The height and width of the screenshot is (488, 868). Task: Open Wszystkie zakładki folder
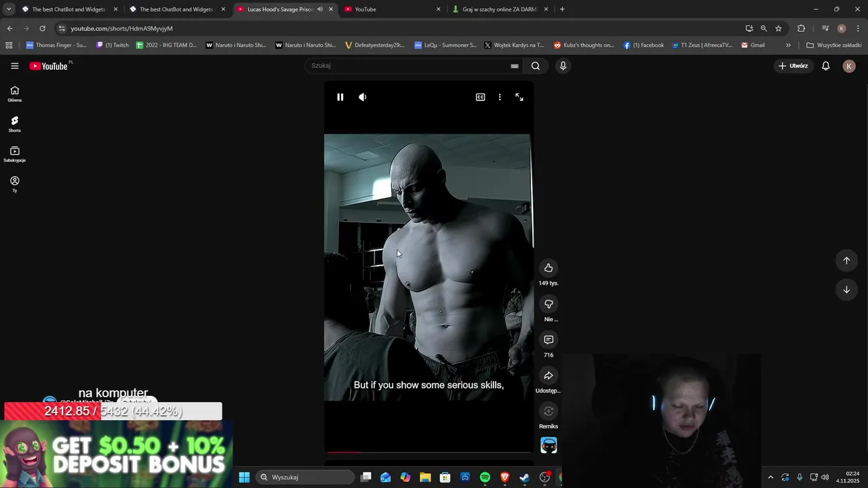(x=834, y=45)
